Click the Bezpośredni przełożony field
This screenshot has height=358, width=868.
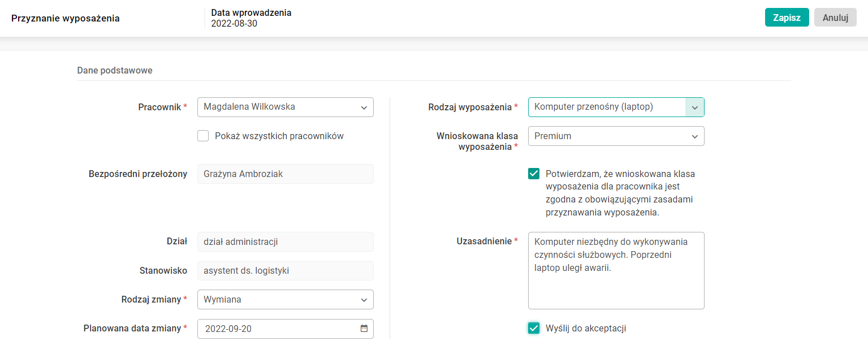point(285,174)
